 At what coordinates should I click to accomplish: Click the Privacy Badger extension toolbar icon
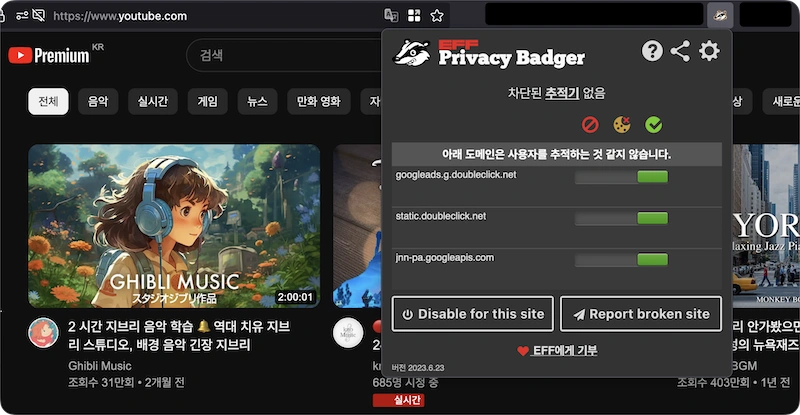click(x=720, y=15)
